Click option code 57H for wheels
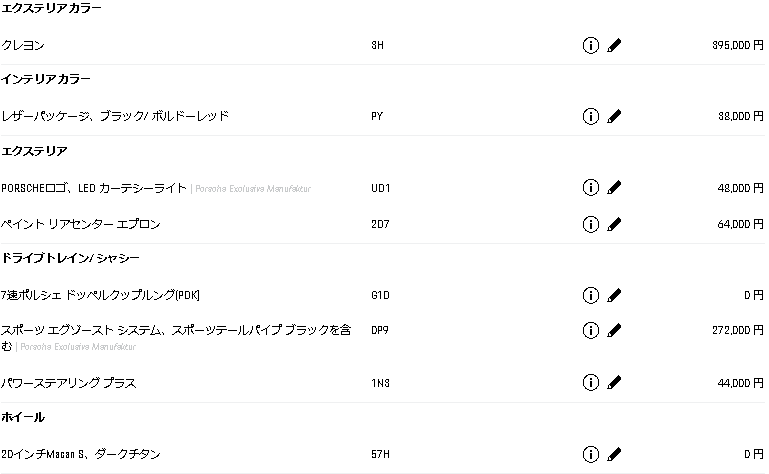 [380, 454]
